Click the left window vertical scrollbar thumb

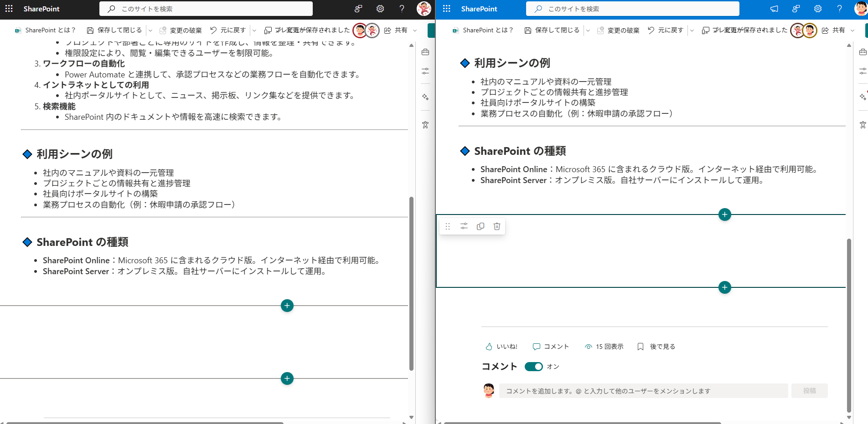pyautogui.click(x=411, y=283)
